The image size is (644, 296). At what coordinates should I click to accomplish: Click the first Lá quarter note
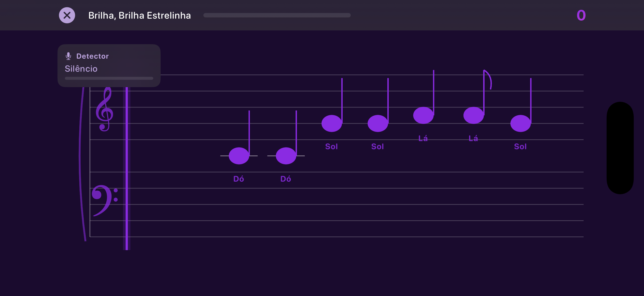coord(423,115)
